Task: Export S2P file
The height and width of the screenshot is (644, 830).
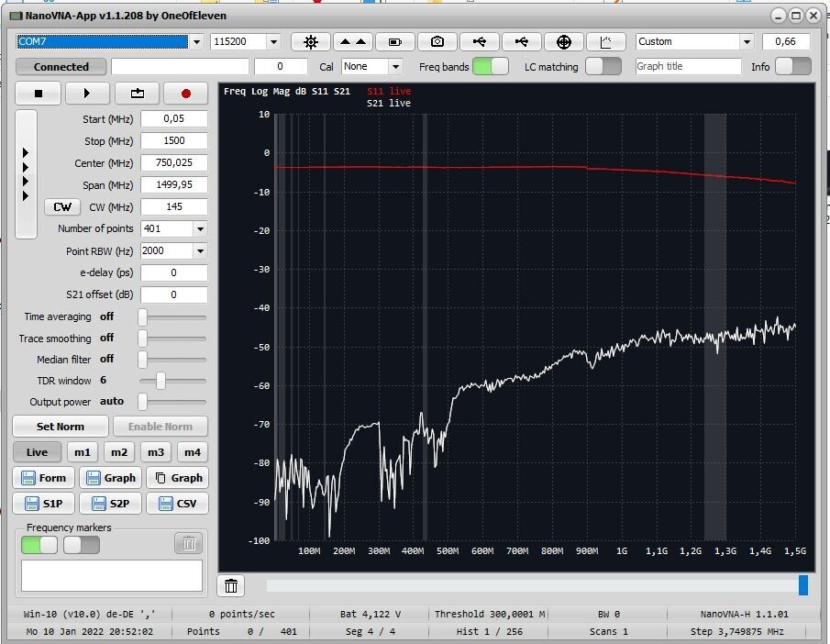Action: click(x=110, y=503)
